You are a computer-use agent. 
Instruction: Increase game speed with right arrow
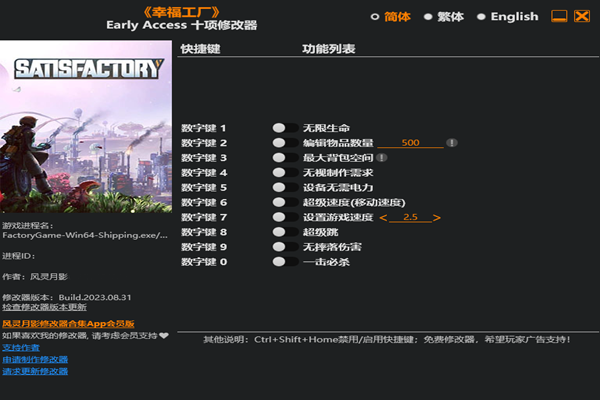coord(437,217)
